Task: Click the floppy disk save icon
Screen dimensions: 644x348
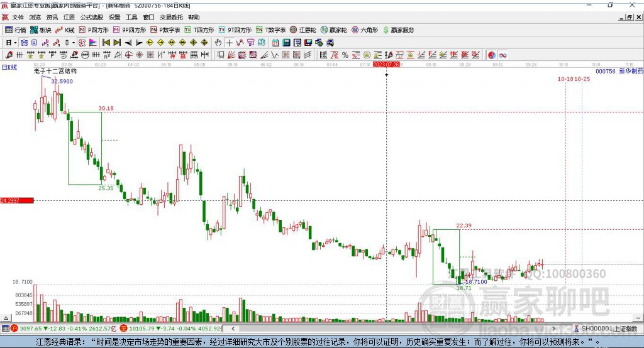Action: [308, 43]
